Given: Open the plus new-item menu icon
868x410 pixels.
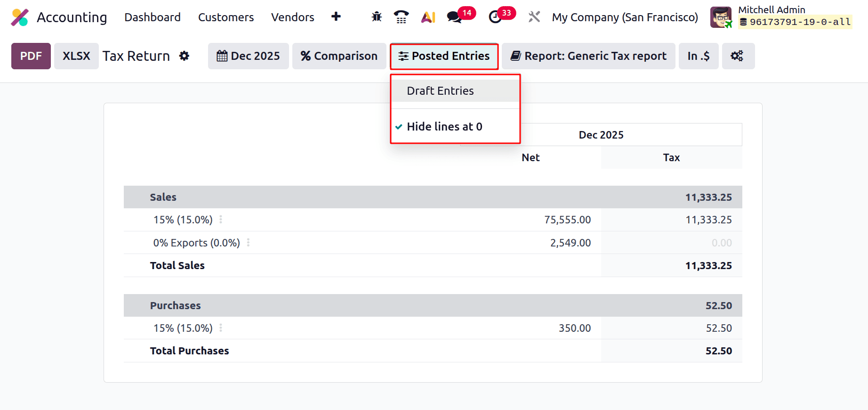Looking at the screenshot, I should point(336,17).
